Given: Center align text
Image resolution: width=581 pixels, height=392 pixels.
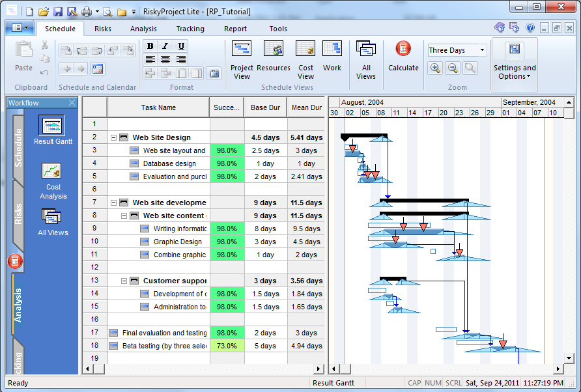Looking at the screenshot, I should (x=165, y=59).
